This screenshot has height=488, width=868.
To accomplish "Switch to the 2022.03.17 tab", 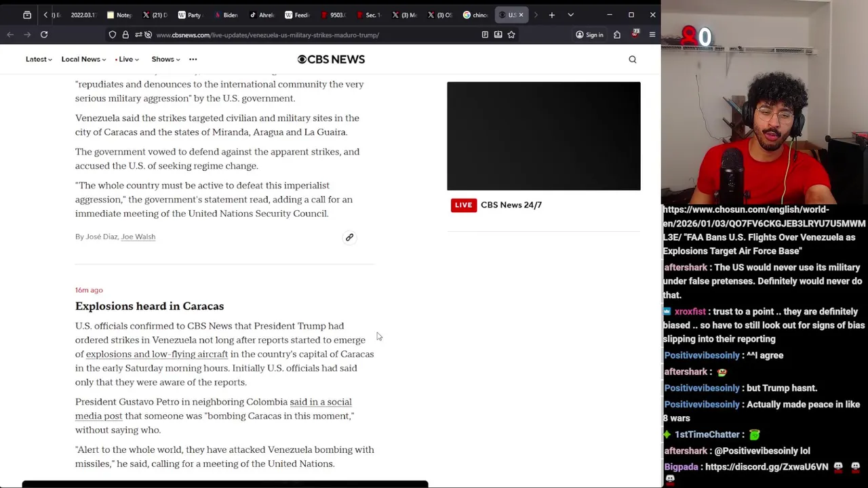I will pos(83,15).
